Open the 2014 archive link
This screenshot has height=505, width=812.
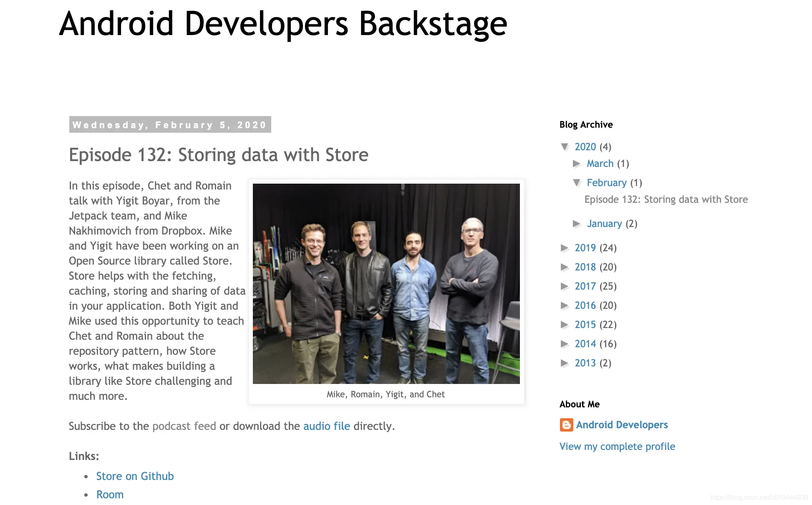click(x=585, y=344)
